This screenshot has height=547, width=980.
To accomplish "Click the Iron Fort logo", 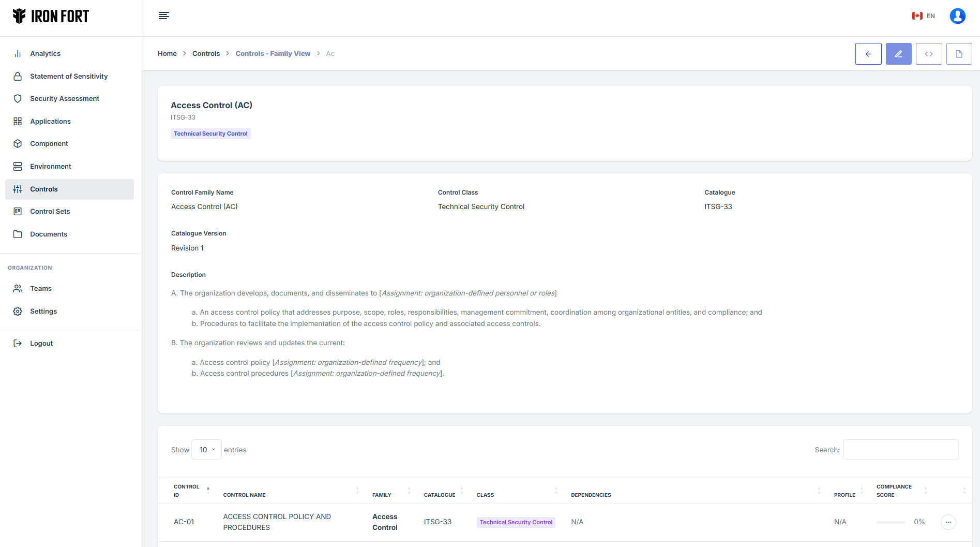I will click(51, 17).
